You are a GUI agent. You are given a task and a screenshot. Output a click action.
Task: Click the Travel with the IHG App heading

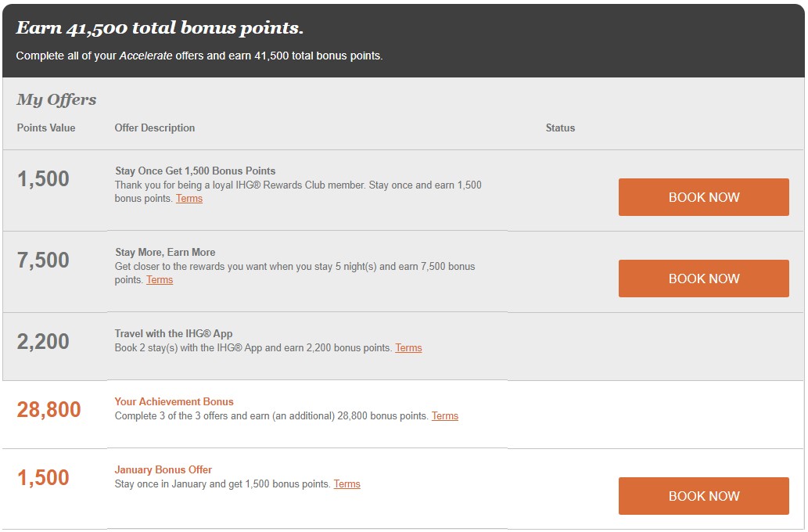point(173,333)
